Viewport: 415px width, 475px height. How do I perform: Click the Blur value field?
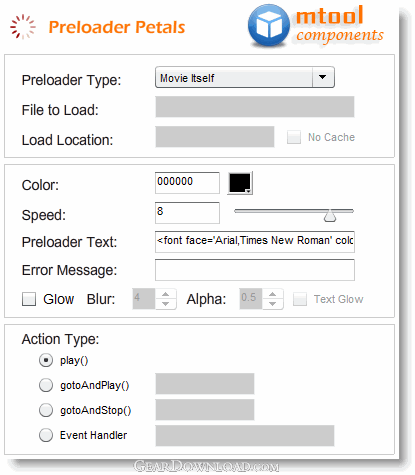click(x=144, y=299)
